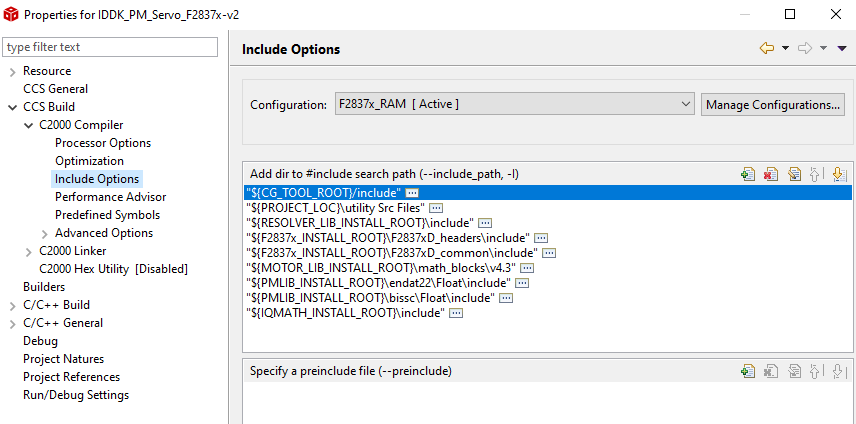The width and height of the screenshot is (856, 424).
Task: Click Add icon in preinclude file section
Action: (748, 371)
